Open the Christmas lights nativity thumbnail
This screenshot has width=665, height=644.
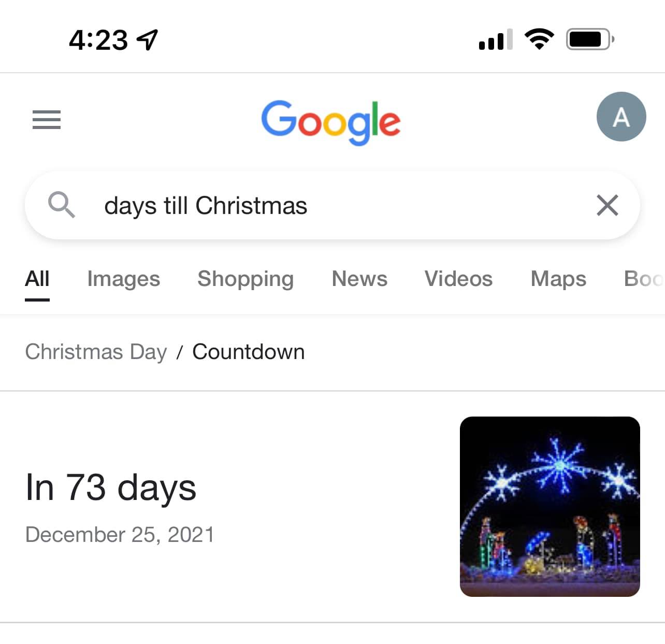(550, 506)
